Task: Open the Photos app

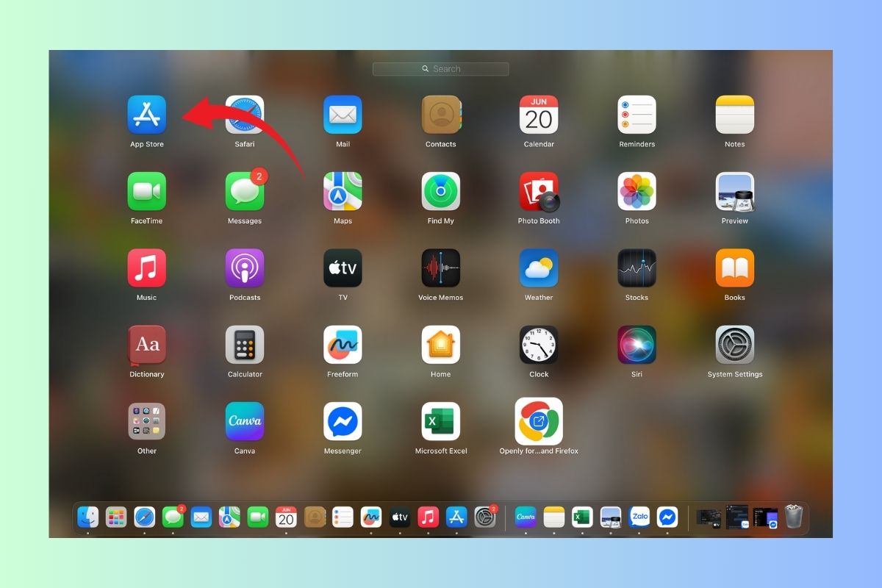Action: click(x=637, y=191)
